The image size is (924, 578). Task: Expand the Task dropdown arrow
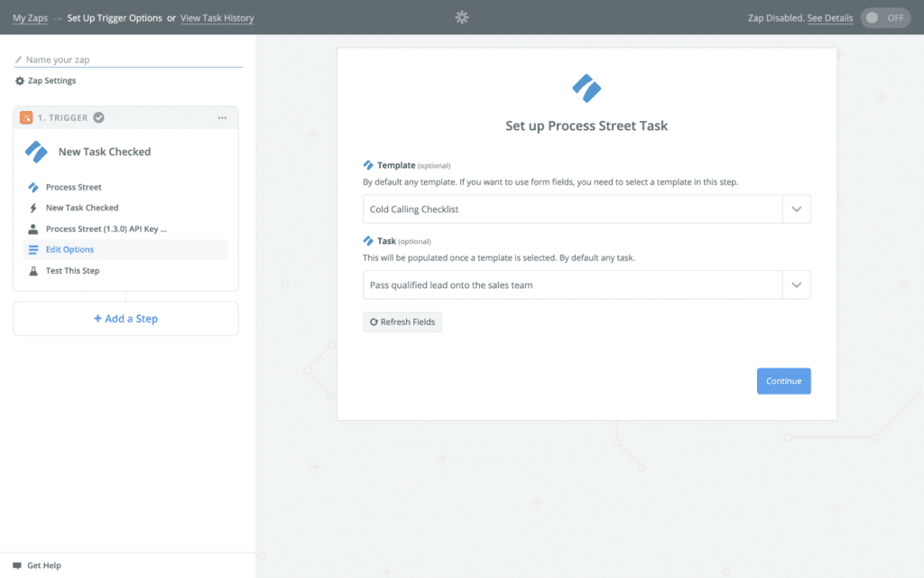coord(796,284)
